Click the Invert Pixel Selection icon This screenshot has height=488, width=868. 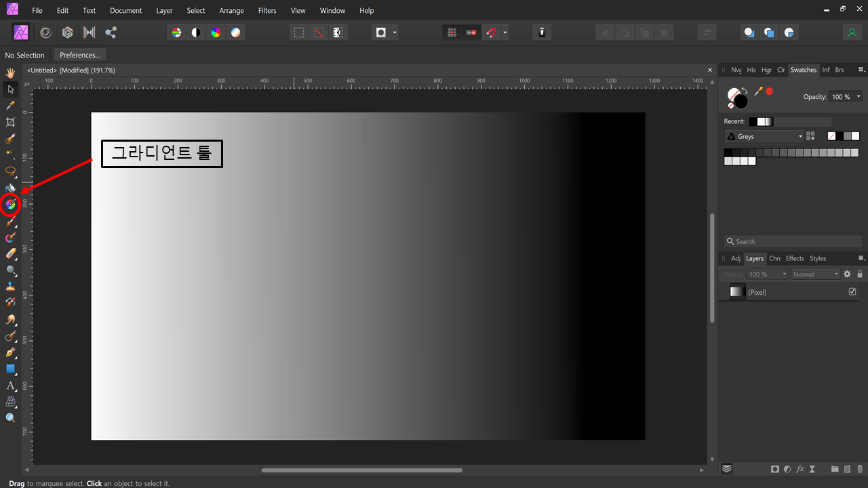click(x=337, y=32)
